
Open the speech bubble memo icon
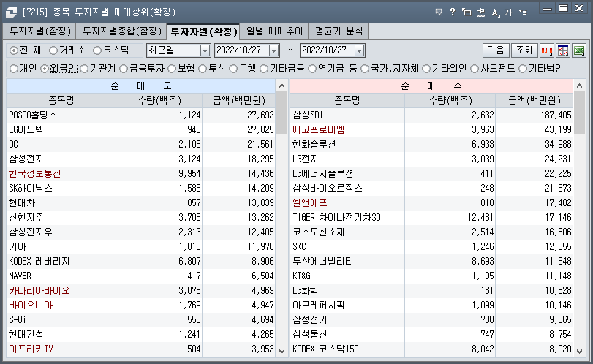[439, 12]
